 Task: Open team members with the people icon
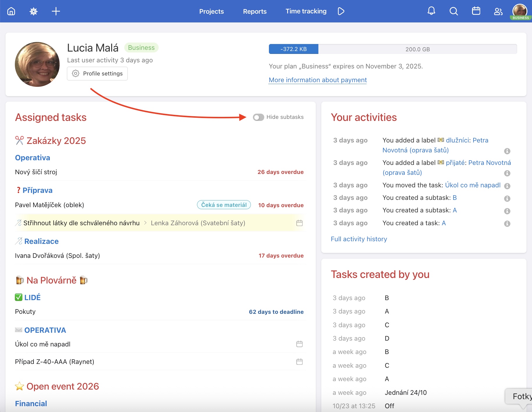coord(498,11)
